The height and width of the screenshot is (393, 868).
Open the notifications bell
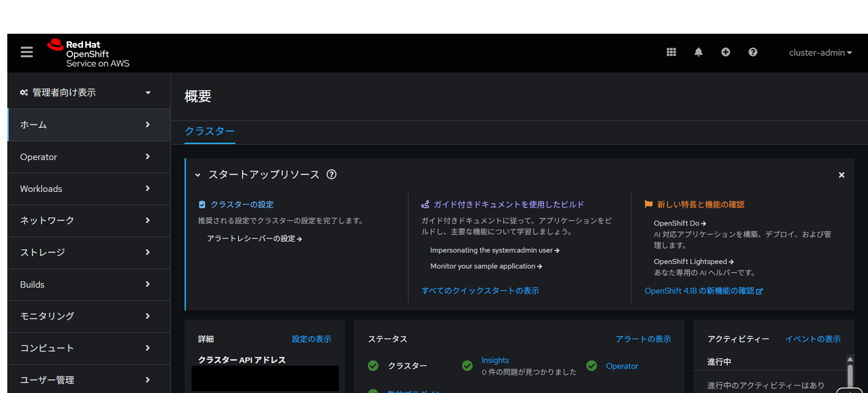(698, 52)
